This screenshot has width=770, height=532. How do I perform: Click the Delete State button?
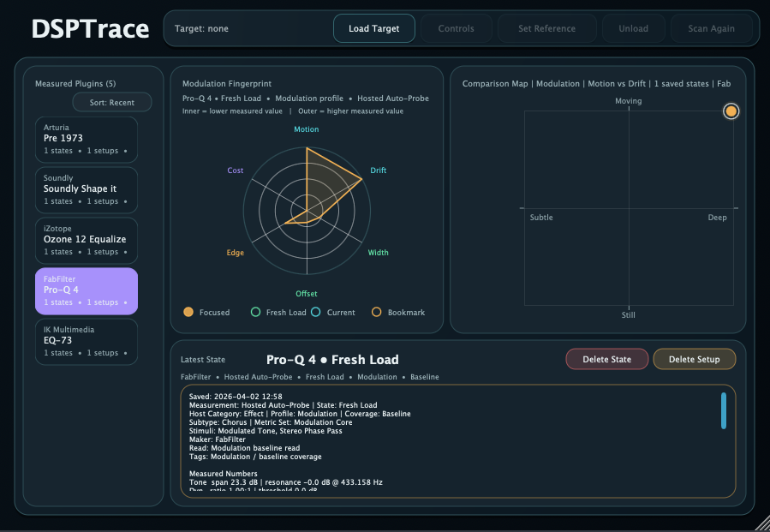point(606,359)
